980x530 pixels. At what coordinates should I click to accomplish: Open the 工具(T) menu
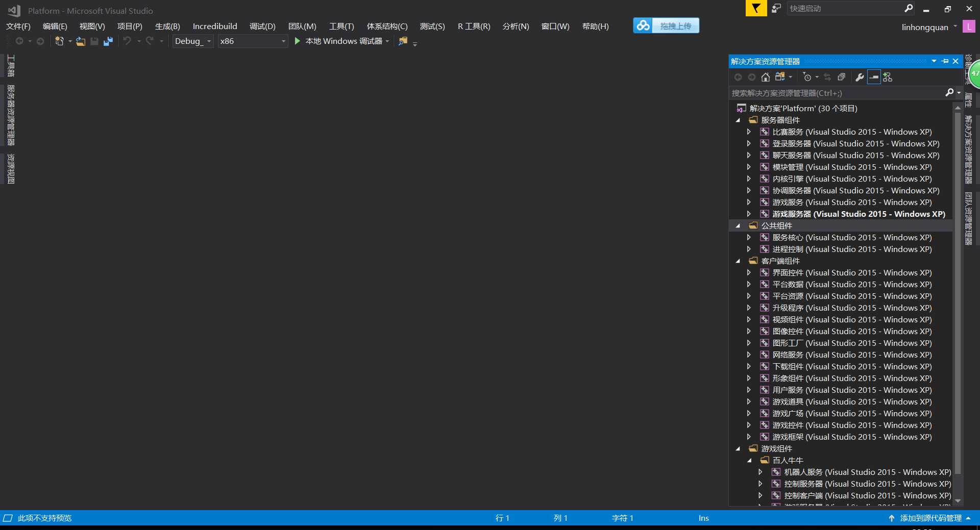pos(341,27)
